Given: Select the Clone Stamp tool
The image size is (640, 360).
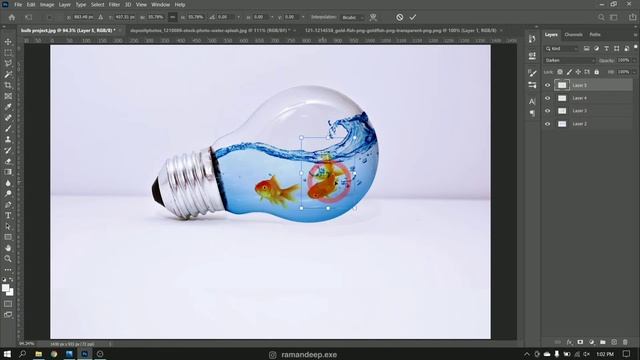Looking at the screenshot, I should tap(8, 139).
